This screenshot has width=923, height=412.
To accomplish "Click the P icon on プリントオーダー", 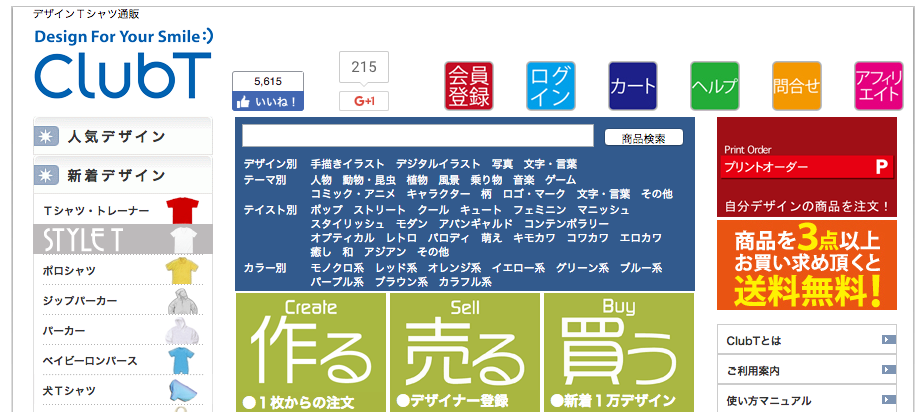I will [x=881, y=167].
